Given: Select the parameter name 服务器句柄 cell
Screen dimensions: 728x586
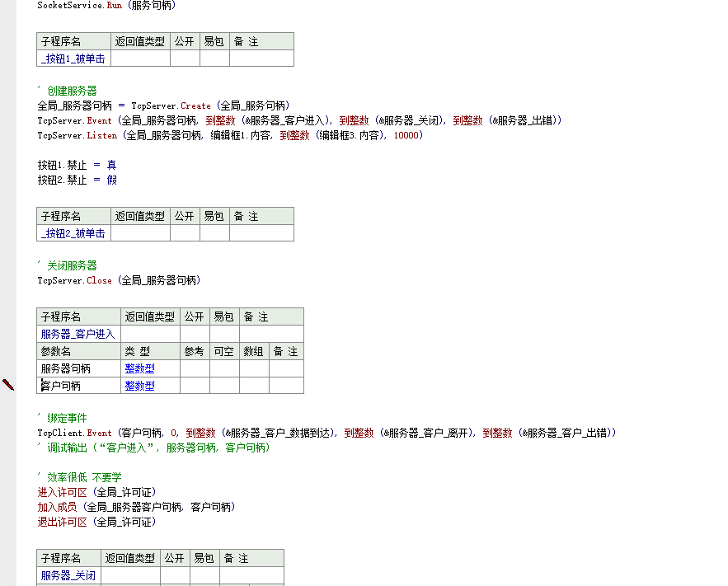Looking at the screenshot, I should click(x=79, y=369).
